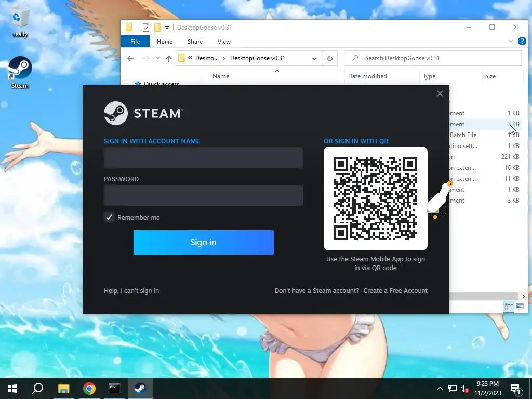
Task: Go up one folder level in Explorer
Action: coord(169,58)
